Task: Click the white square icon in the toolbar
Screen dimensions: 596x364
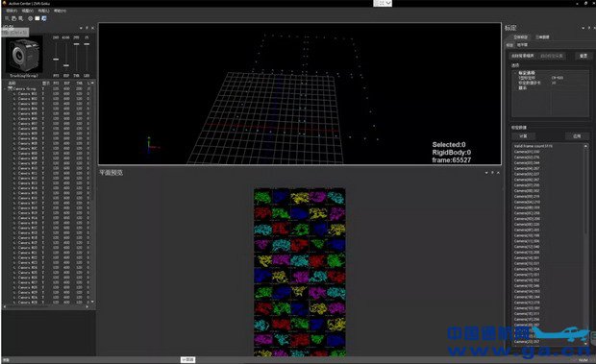Action: click(x=37, y=18)
